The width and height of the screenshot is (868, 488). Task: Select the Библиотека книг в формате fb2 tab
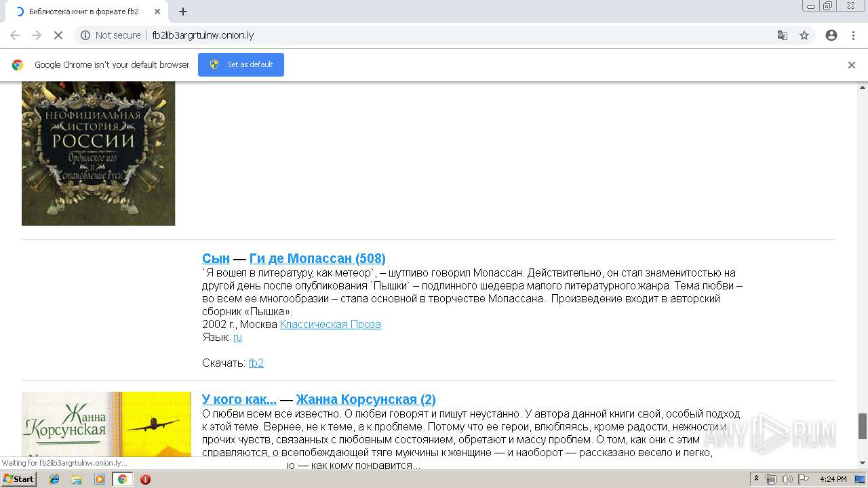pos(87,12)
